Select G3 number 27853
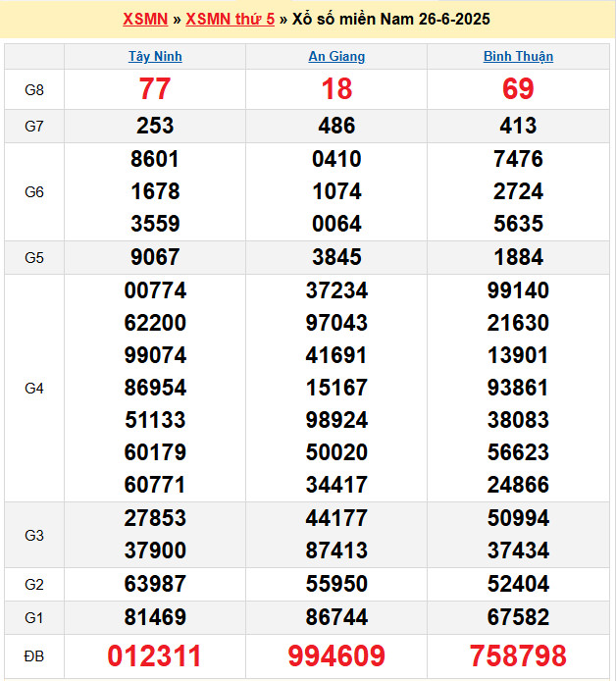Screen dimensions: 616x681 click(155, 518)
